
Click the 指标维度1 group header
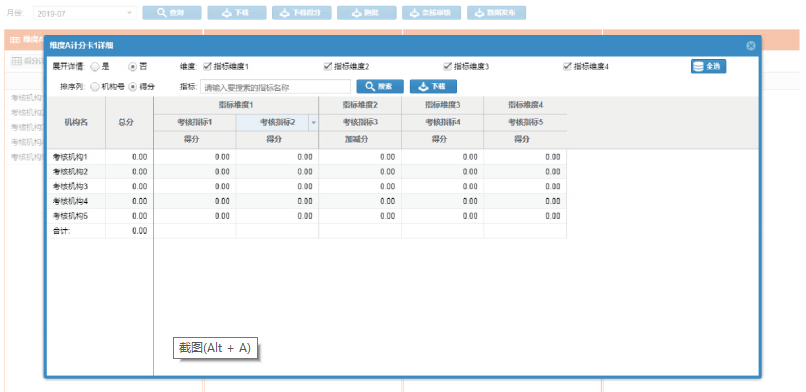click(236, 105)
